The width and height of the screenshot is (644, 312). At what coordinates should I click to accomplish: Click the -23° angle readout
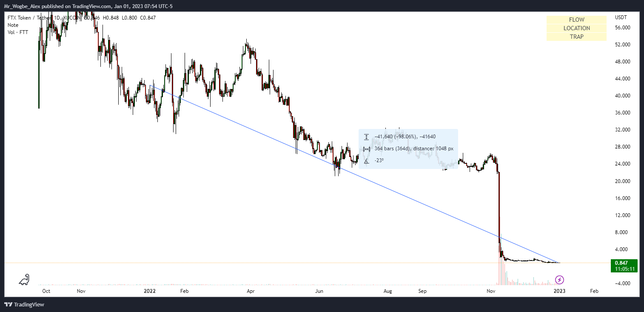[x=379, y=160]
